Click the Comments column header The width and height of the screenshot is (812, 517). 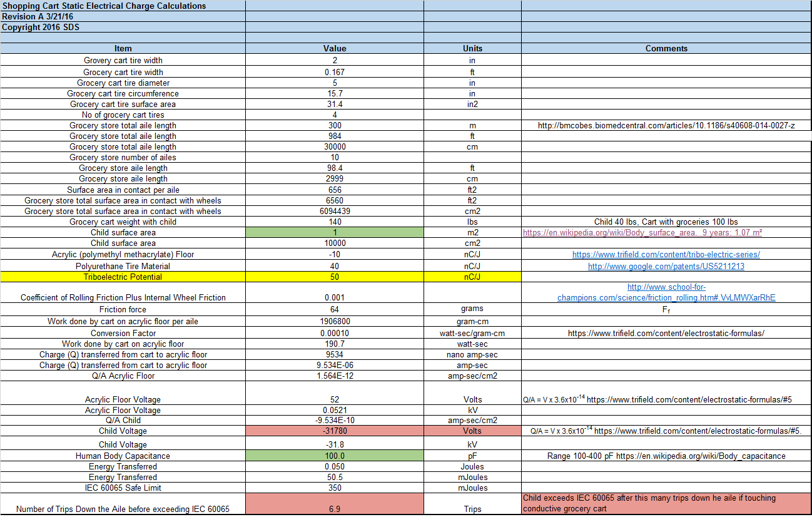click(x=666, y=48)
